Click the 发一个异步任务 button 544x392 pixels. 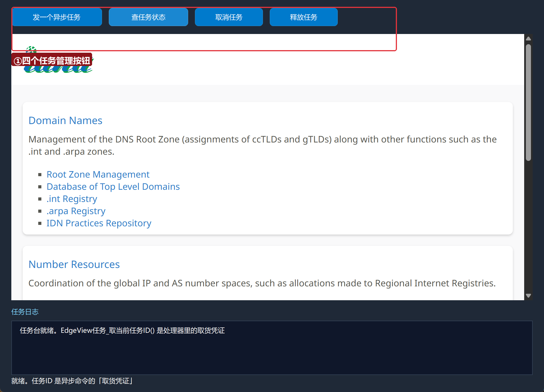(57, 17)
